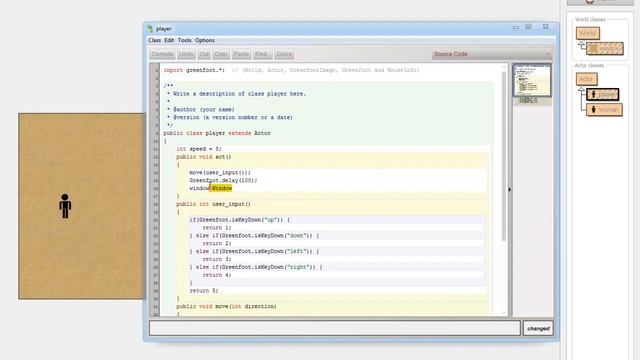Click the status message field at bottom
The image size is (640, 360).
pyautogui.click(x=335, y=328)
